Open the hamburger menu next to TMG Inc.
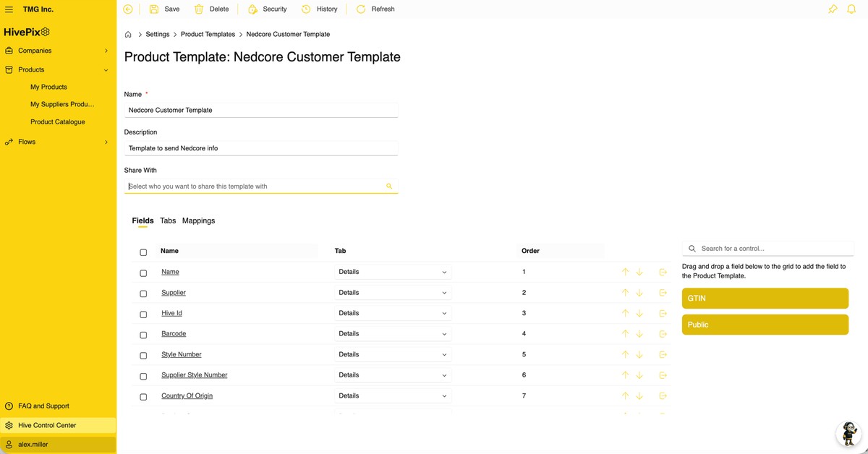This screenshot has height=454, width=868. coord(9,9)
